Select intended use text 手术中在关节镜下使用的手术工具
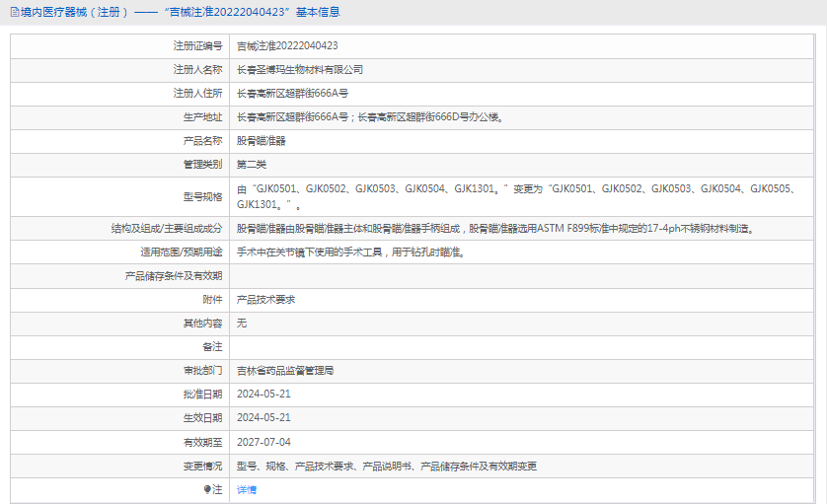 coord(351,252)
